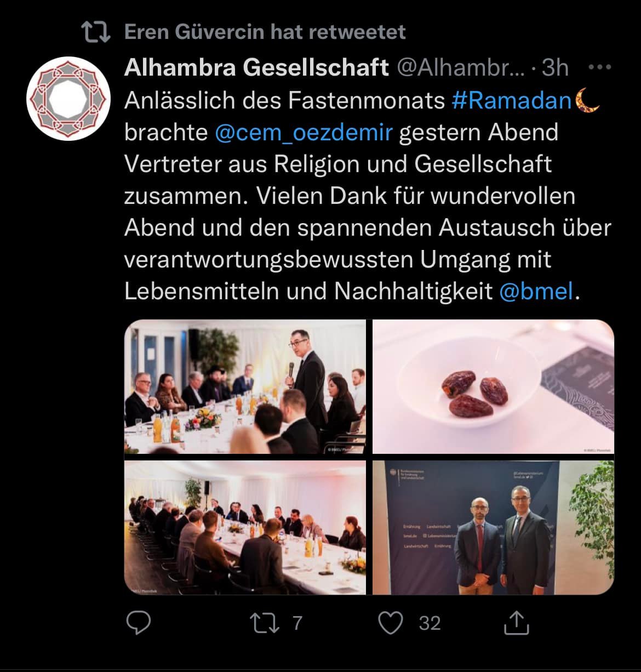The height and width of the screenshot is (672, 641).
Task: Click the reply speech bubble icon
Action: 139,623
